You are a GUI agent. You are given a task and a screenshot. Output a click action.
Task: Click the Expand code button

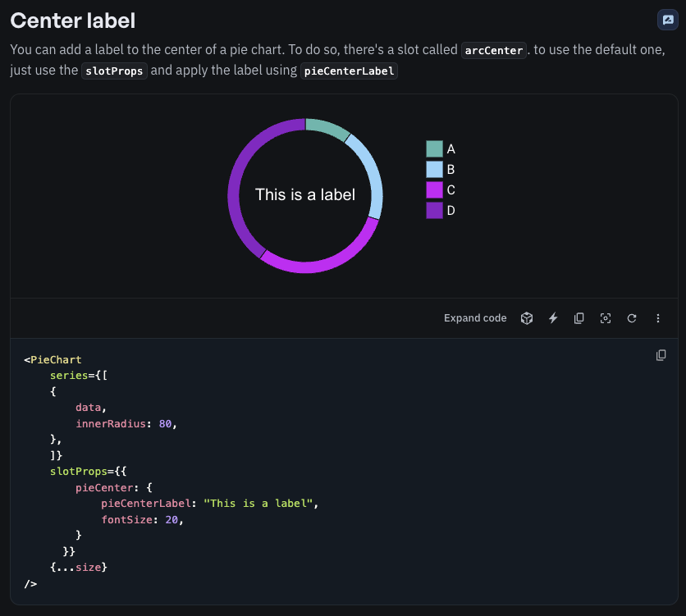(x=475, y=318)
